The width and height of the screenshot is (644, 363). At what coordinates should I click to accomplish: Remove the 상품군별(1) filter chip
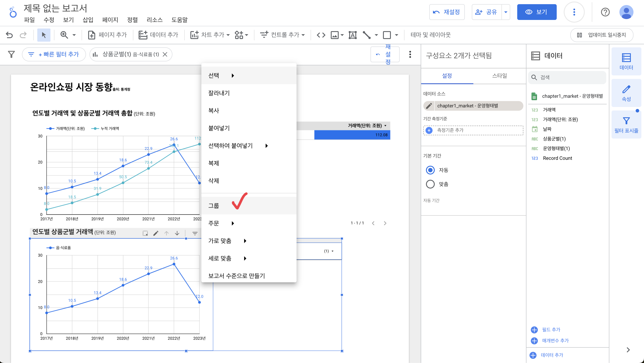(x=165, y=54)
